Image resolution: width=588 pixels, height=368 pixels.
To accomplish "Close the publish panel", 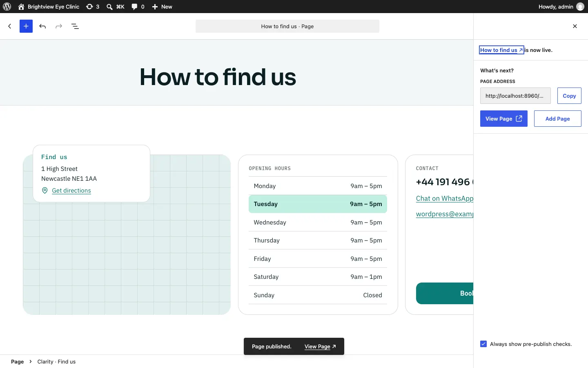I will click(x=575, y=26).
